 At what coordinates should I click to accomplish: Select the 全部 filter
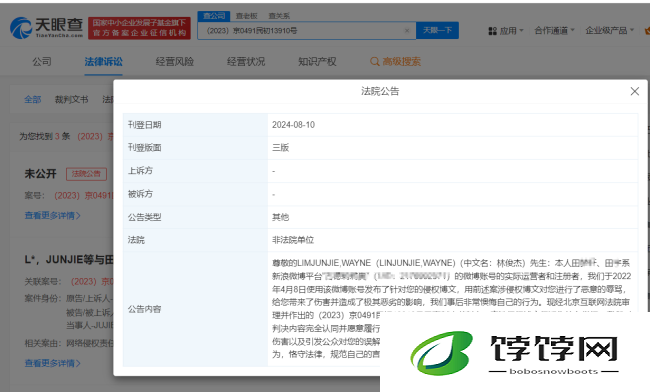(33, 99)
